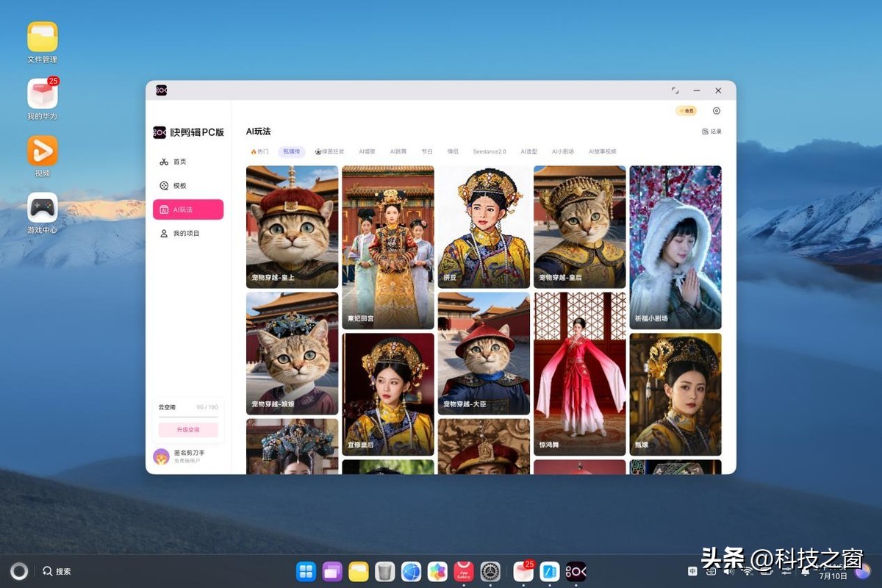Viewport: 882px width, 588px height.
Task: Click the 0G / 10G storage text
Action: point(207,407)
